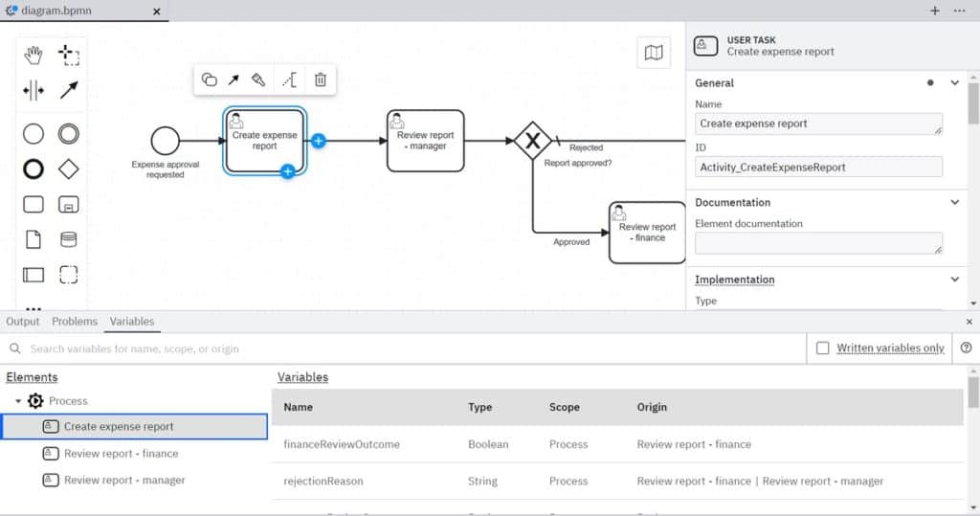Screen dimensions: 980x516
Task: Collapse the Documentation section chevron
Action: click(x=954, y=203)
